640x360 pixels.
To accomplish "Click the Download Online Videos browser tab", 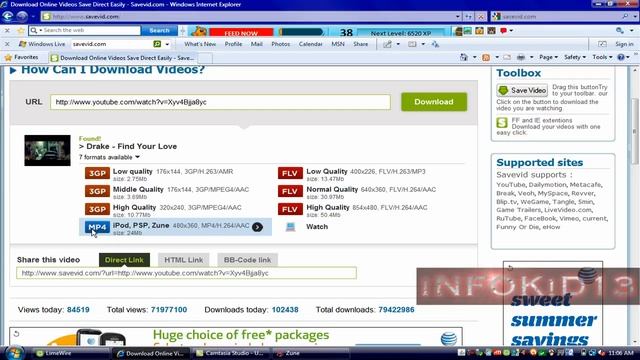I will [122, 58].
